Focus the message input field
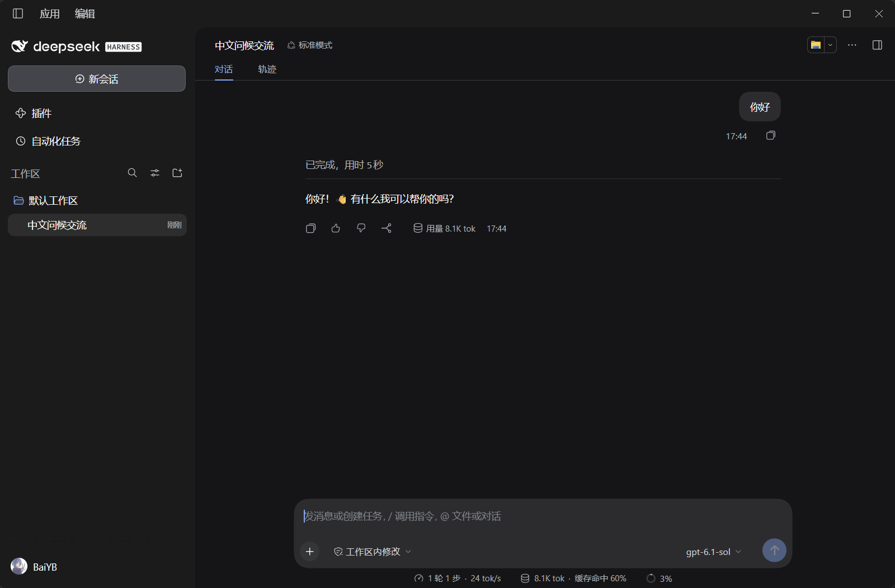This screenshot has height=588, width=895. [x=543, y=516]
